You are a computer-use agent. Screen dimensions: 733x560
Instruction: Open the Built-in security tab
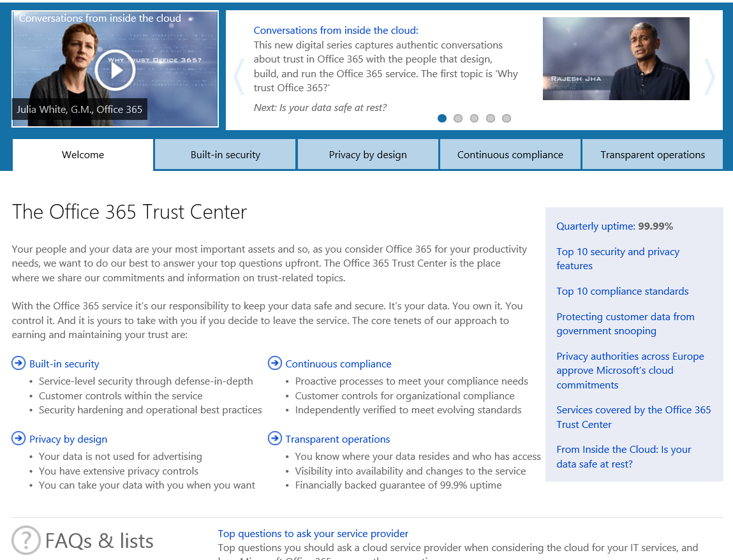(225, 155)
